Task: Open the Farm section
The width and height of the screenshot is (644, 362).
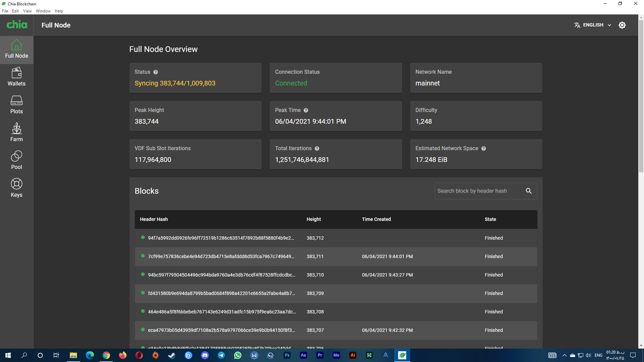Action: coord(16,133)
